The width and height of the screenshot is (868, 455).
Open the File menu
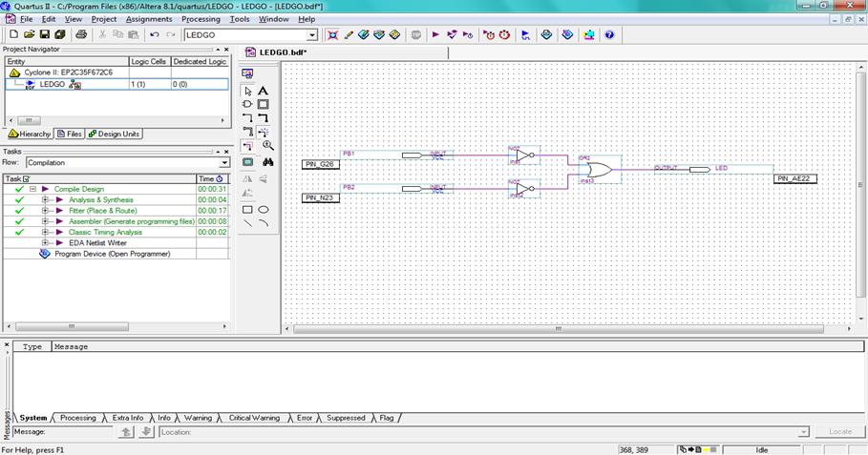click(26, 19)
